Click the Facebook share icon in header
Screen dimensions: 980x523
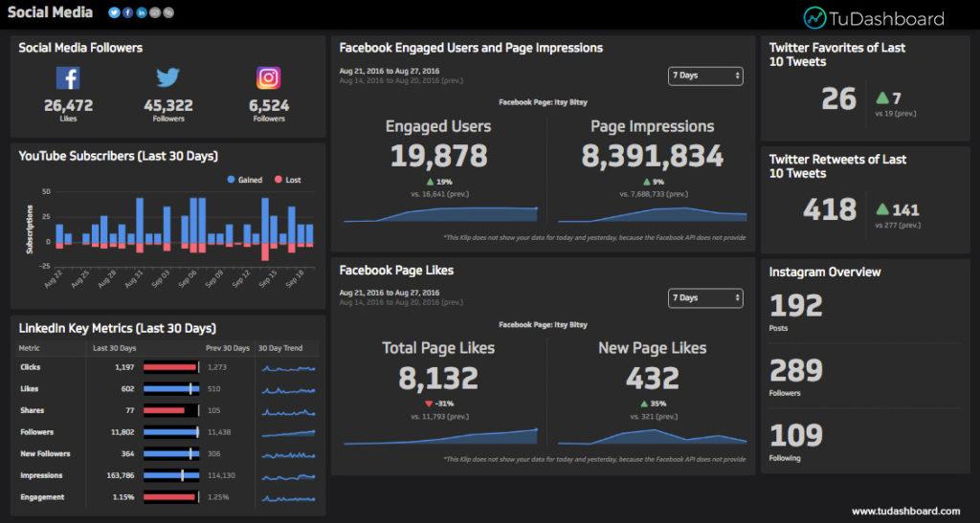[128, 12]
